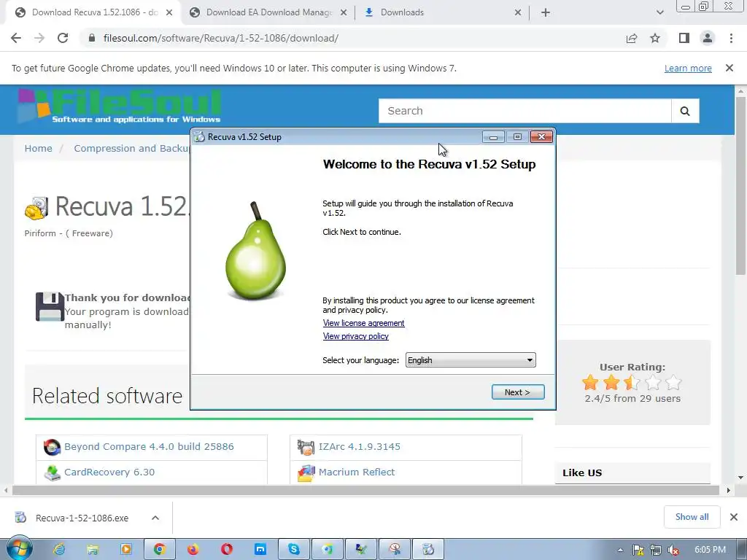This screenshot has width=747, height=560.
Task: Click the fifth star in user rating
Action: click(x=673, y=382)
